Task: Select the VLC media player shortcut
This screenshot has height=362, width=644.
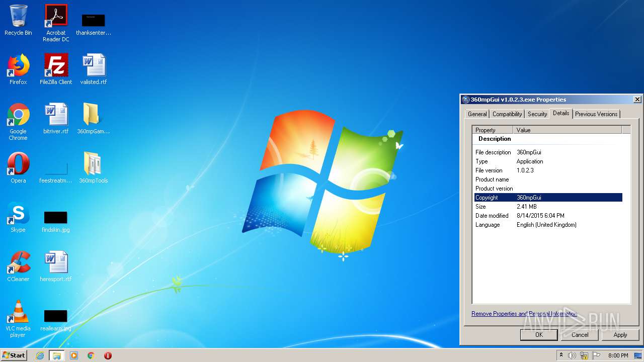Action: tap(18, 319)
